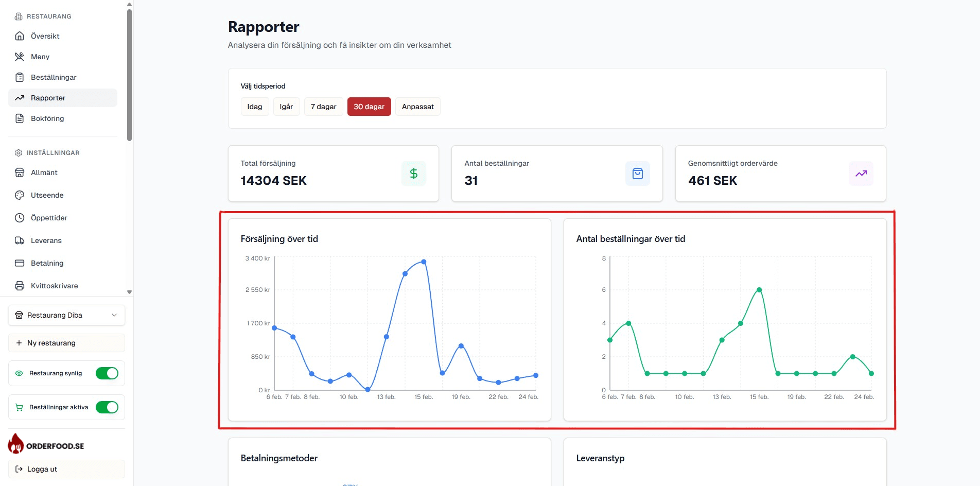Screen dimensions: 980x486
Task: Disable the Beställningar aktiva switch
Action: (107, 407)
